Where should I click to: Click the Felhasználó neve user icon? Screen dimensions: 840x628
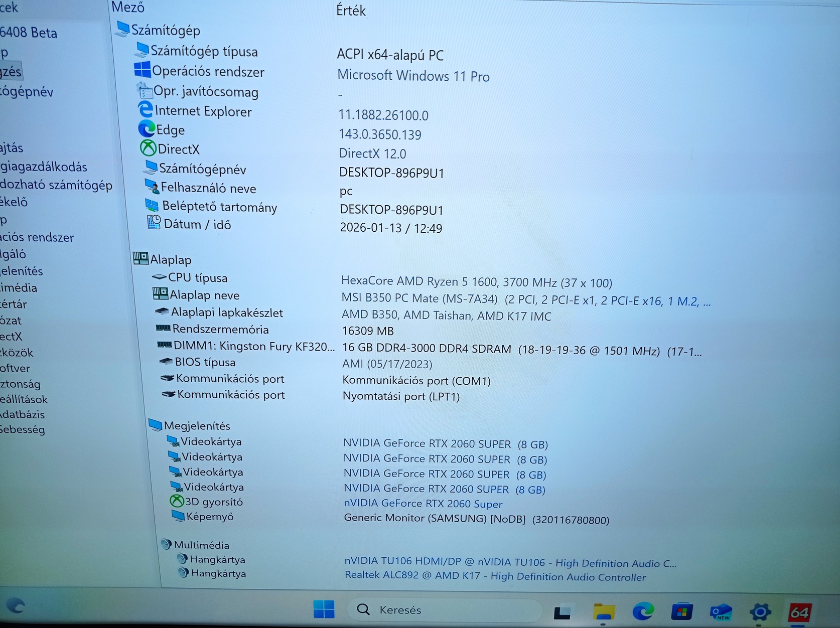152,187
